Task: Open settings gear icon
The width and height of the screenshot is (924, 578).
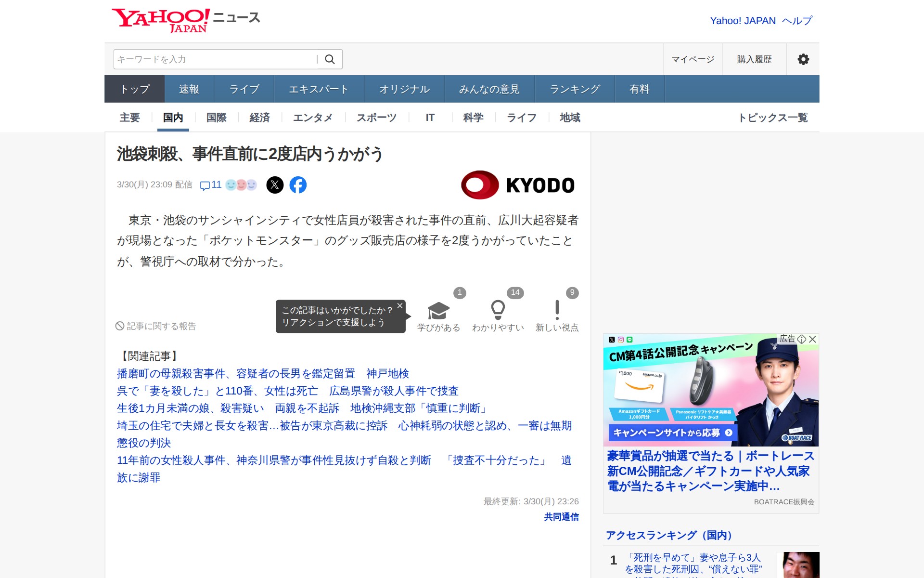Action: tap(803, 59)
